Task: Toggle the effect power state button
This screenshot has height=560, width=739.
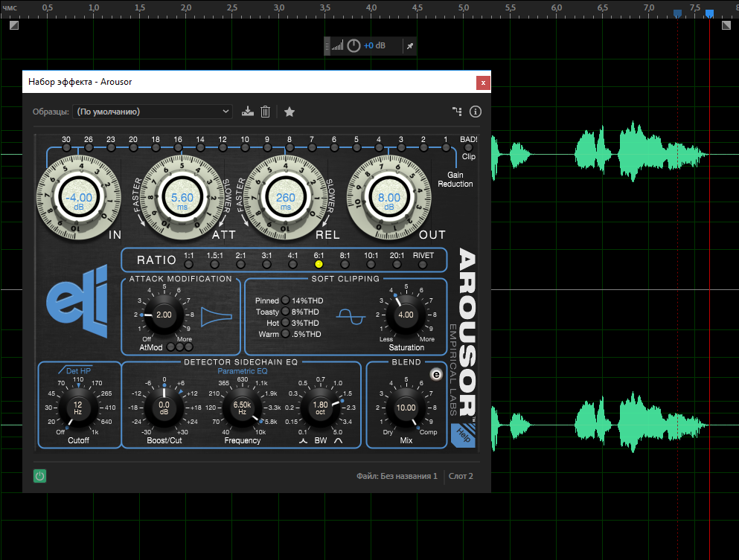Action: pyautogui.click(x=39, y=476)
